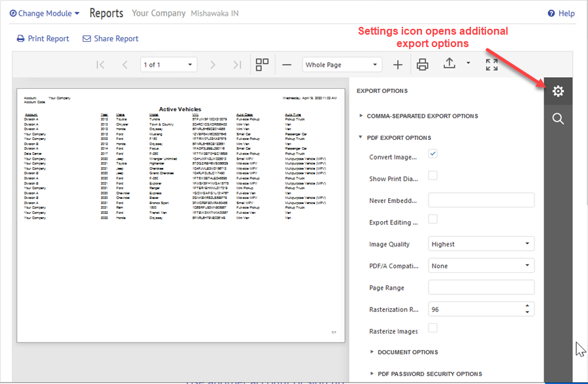588x384 pixels.
Task: Open the Whole Page zoom dropdown
Action: click(x=342, y=65)
